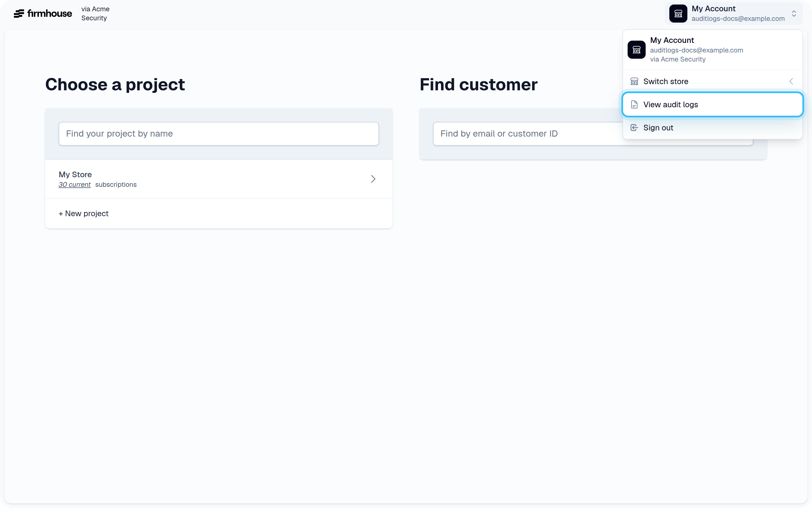Choose Sign out from menu
The width and height of the screenshot is (812, 508).
[x=712, y=128]
